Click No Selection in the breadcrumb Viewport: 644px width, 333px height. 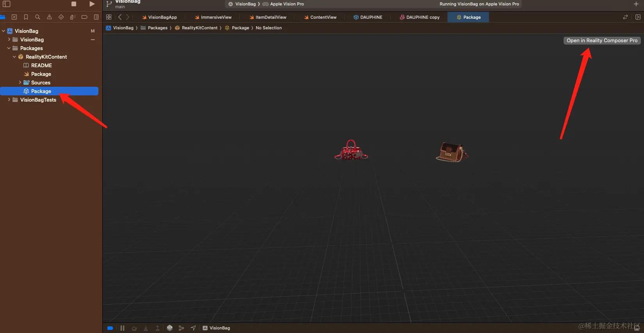pyautogui.click(x=269, y=28)
